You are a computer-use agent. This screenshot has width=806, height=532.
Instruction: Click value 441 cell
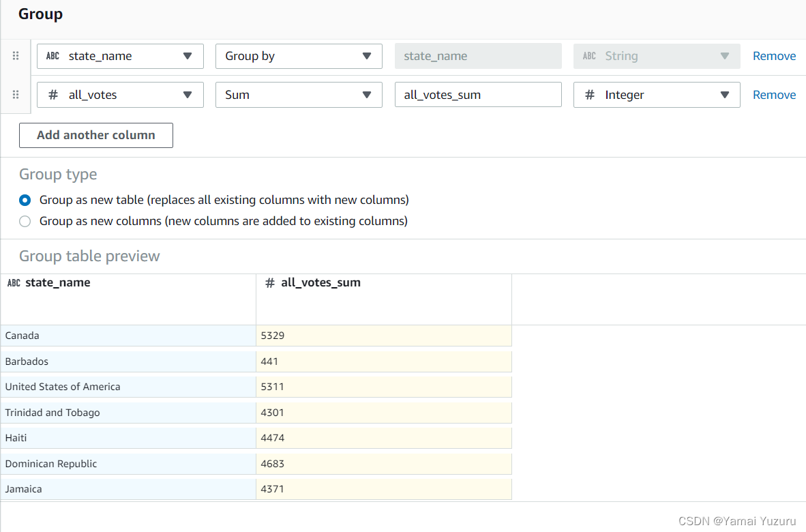(384, 361)
